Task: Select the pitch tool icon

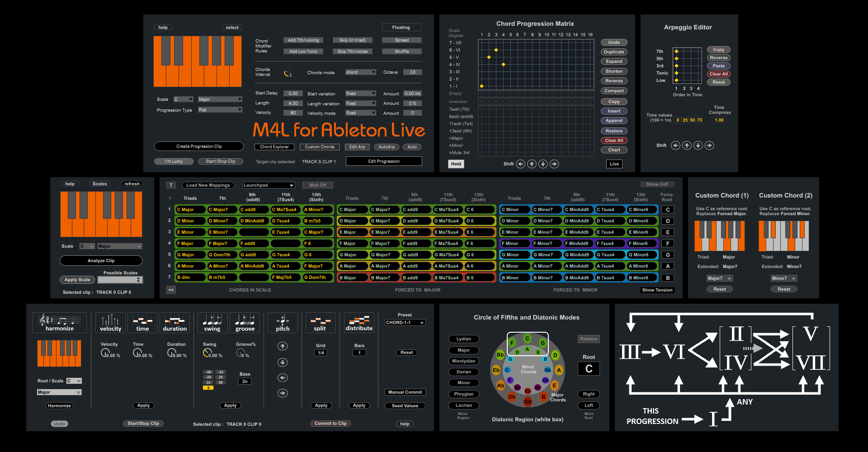Action: [x=283, y=323]
